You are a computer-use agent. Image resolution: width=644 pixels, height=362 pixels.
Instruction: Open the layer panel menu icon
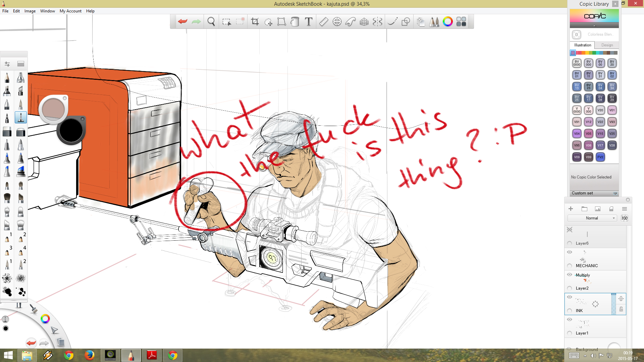625,208
